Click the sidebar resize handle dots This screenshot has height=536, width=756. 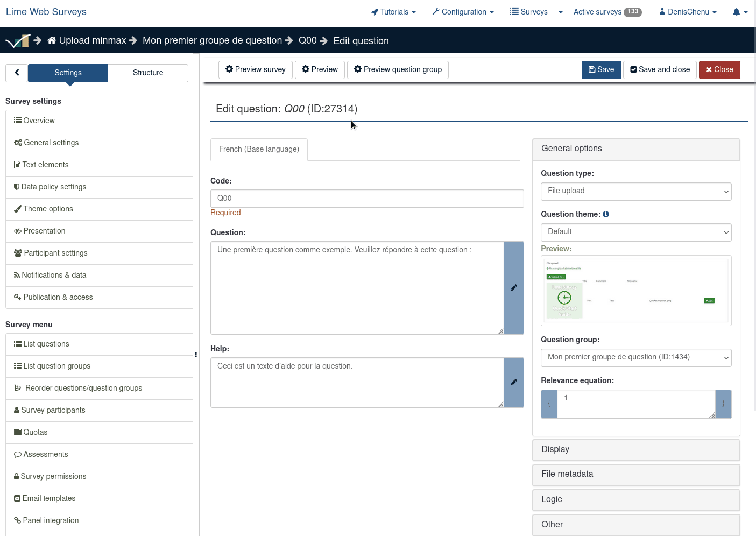196,355
